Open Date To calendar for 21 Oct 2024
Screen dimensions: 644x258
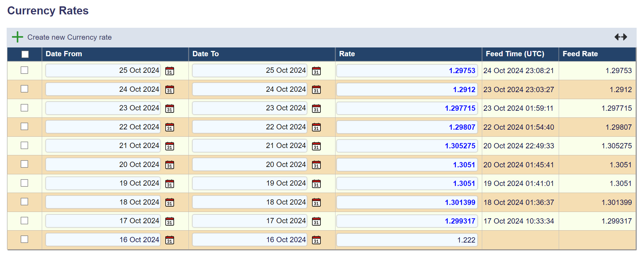pos(316,146)
